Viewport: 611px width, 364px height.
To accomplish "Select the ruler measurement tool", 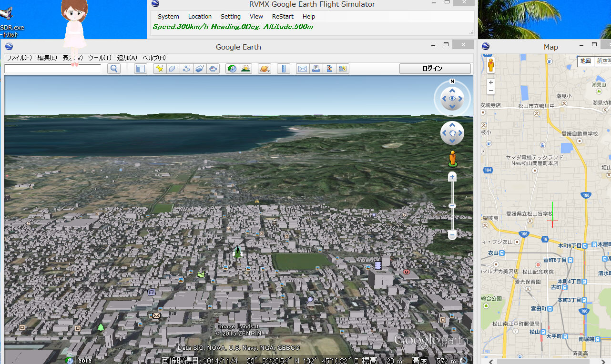I will pyautogui.click(x=283, y=69).
